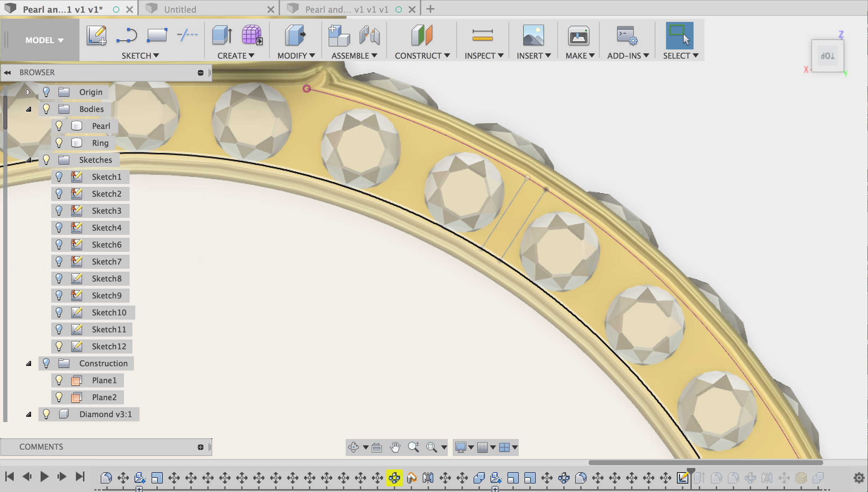Toggle visibility of Pearl body
Image resolution: width=868 pixels, height=492 pixels.
point(58,126)
